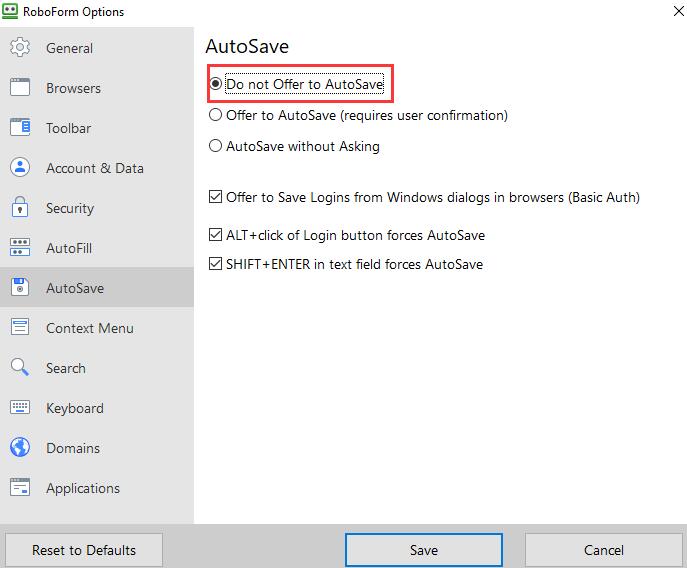Switch to the AutoSave tab label
Screen dimensions: 687x568
click(75, 288)
